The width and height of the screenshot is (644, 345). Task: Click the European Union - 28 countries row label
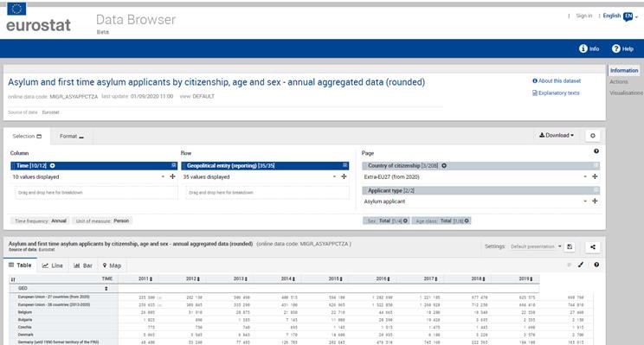point(54,304)
